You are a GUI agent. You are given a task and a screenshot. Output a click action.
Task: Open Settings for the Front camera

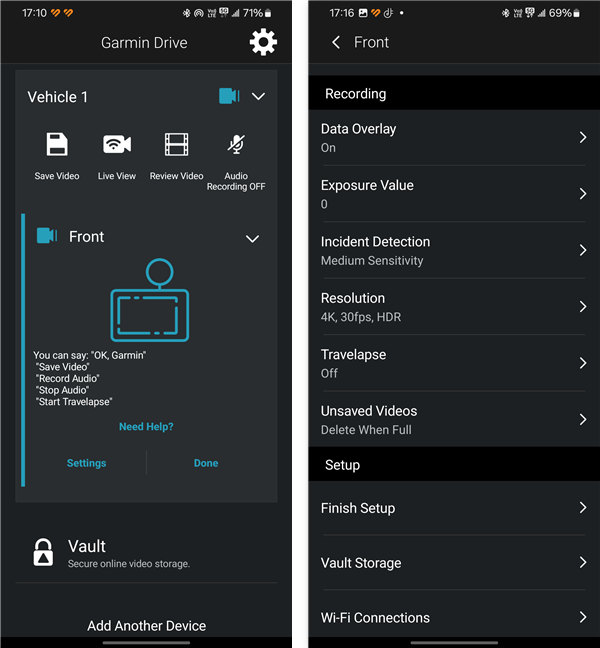point(86,463)
